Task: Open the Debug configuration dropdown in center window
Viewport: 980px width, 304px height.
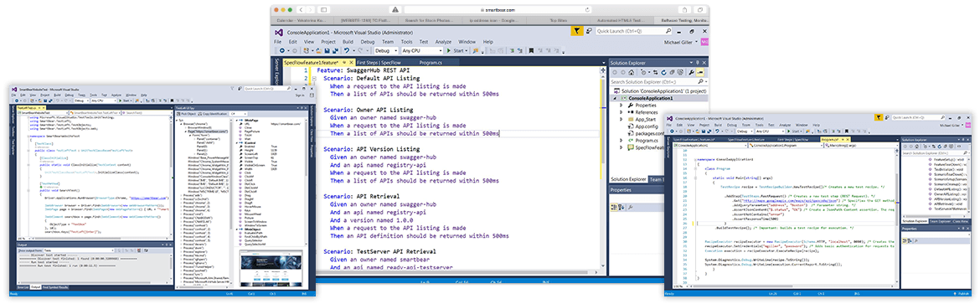Action: [386, 50]
